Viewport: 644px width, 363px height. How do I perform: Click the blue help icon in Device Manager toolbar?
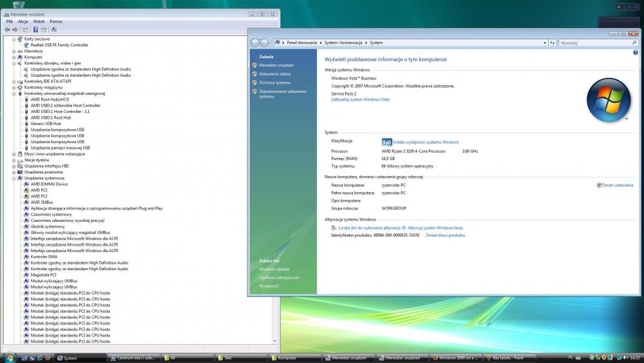pos(36,30)
